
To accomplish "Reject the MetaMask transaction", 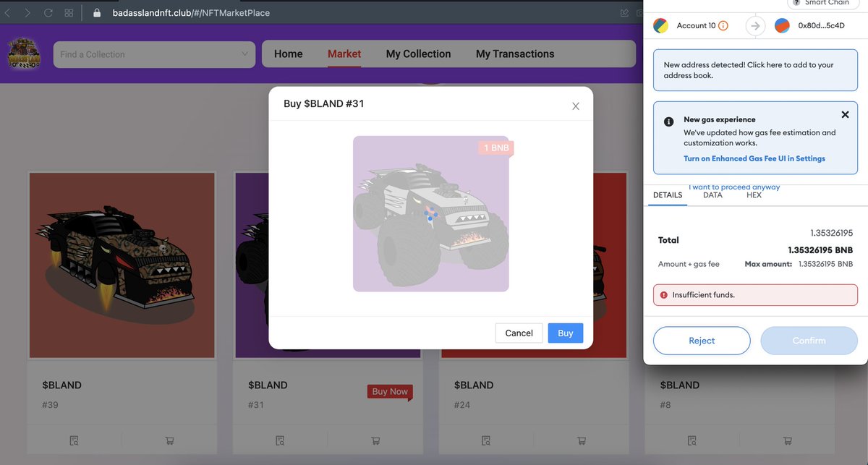I will click(x=702, y=341).
